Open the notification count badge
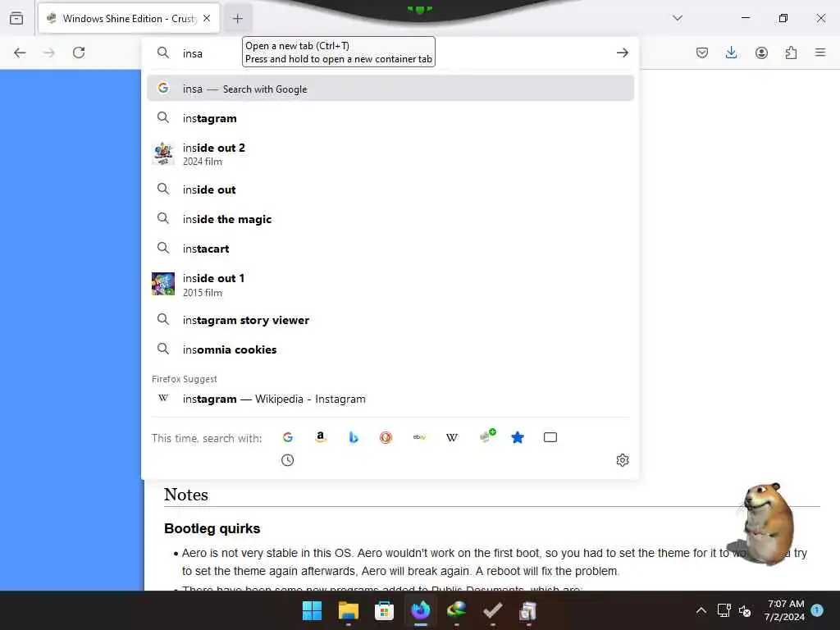 point(817,610)
